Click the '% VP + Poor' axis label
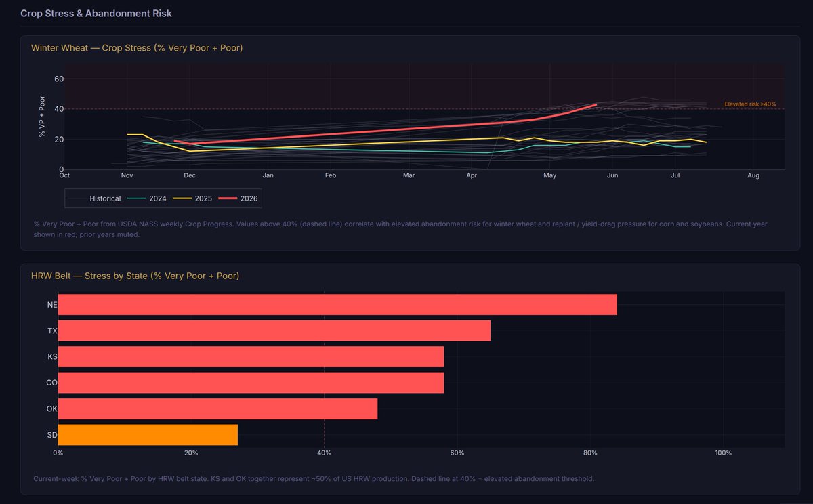This screenshot has height=504, width=813. [42, 117]
